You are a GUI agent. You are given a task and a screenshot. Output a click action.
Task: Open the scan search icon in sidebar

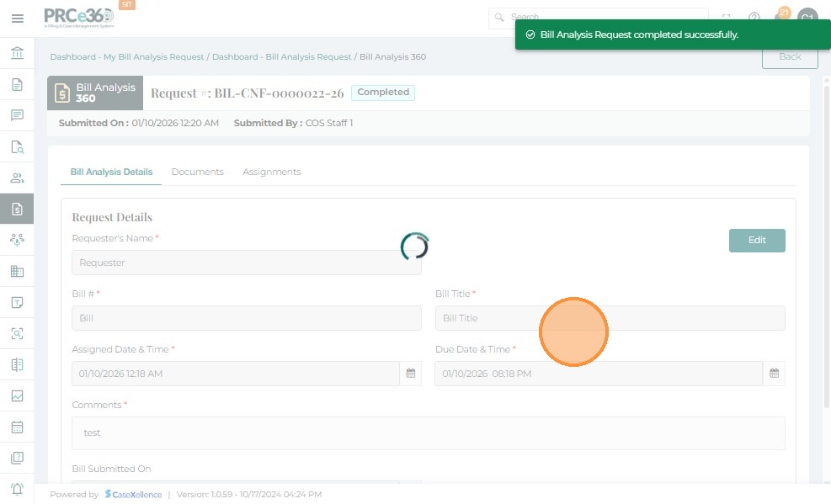pos(17,333)
